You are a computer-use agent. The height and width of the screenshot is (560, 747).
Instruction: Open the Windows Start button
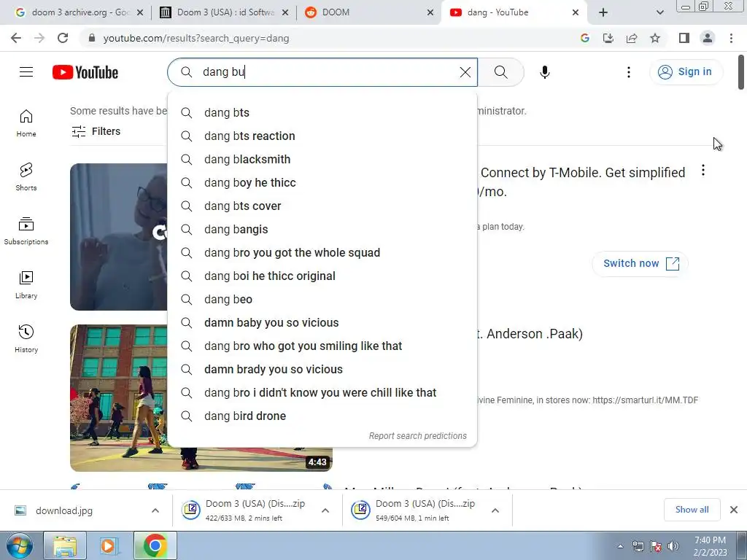(19, 546)
